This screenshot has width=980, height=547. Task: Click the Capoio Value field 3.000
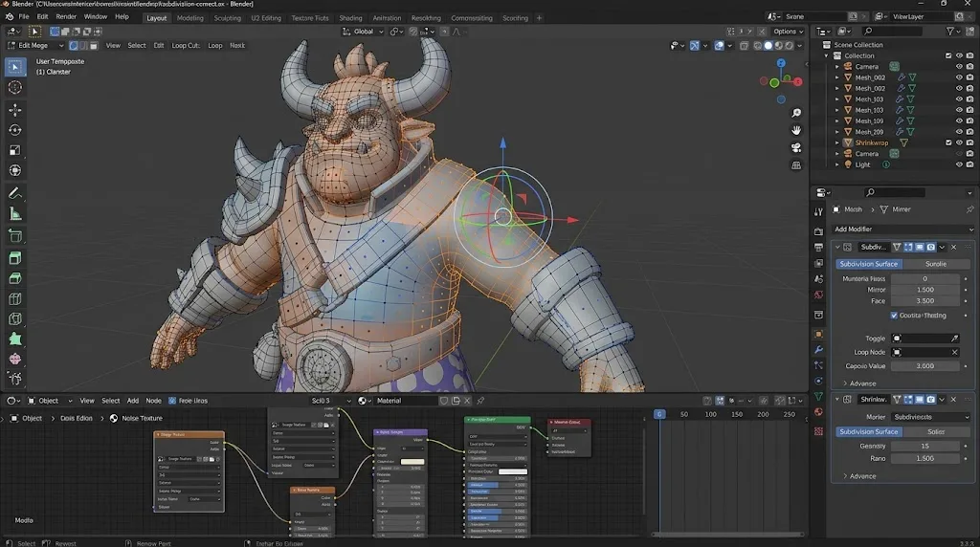point(925,366)
